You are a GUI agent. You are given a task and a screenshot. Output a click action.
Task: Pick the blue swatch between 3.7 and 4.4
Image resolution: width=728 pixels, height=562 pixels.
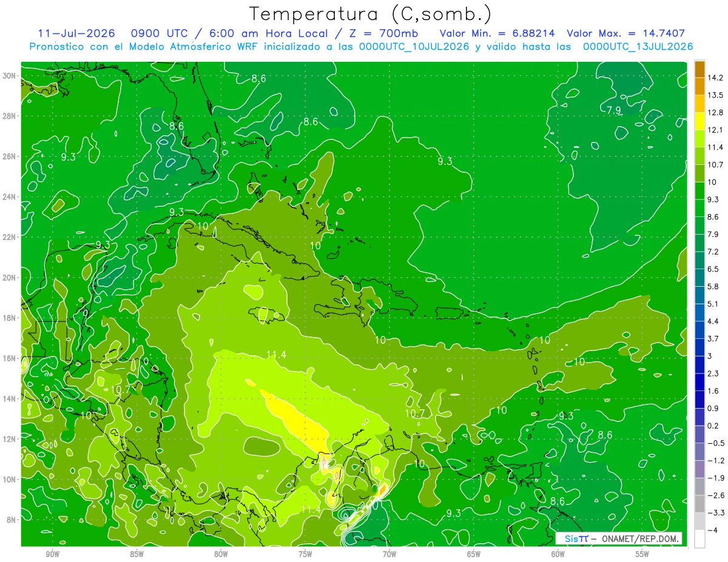point(699,330)
